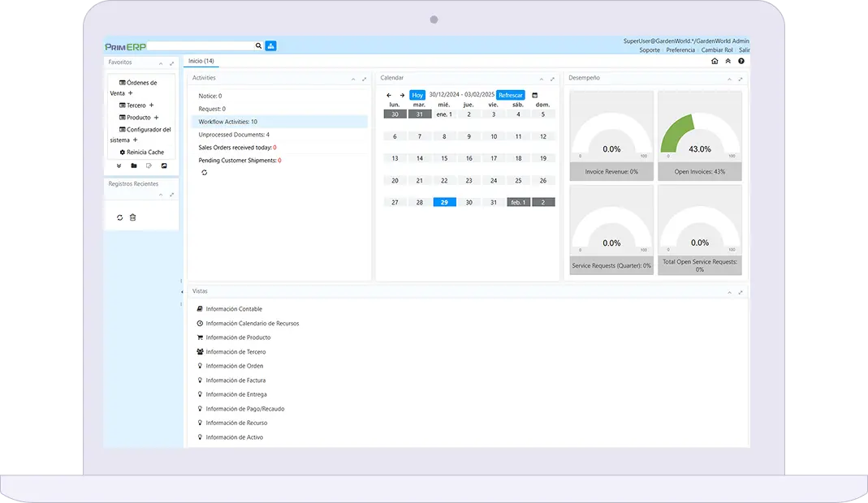Toggle the header collapse double-chevron in the toolbar

(728, 61)
